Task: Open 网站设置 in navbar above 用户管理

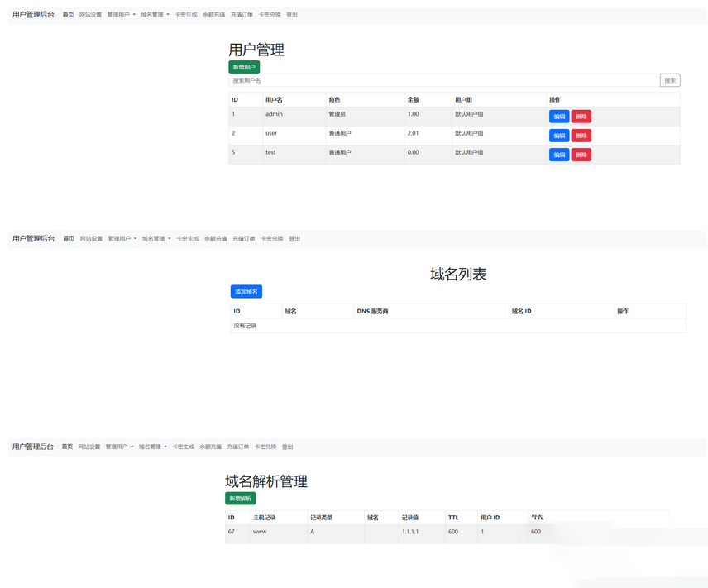Action: 90,15
